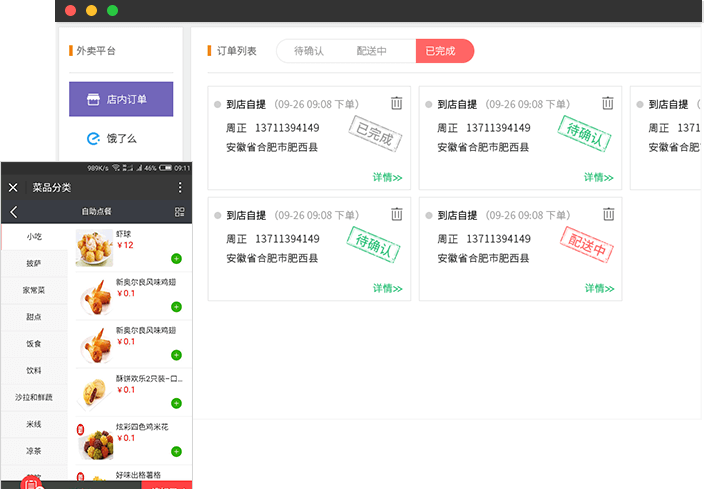Click the 酥饼欢乐2只装 dish name
Screen dimensions: 705x489
coord(149,378)
